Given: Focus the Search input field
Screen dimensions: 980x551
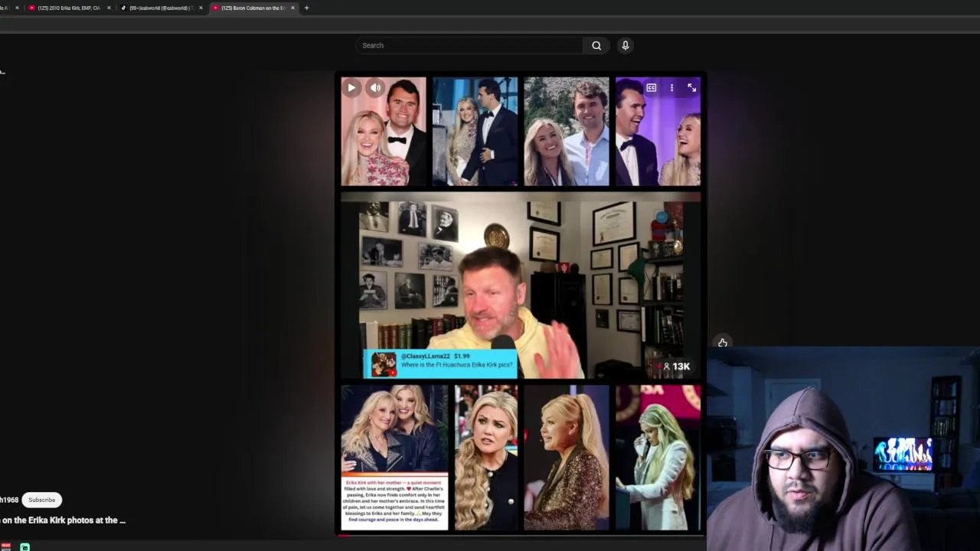Looking at the screenshot, I should point(470,45).
